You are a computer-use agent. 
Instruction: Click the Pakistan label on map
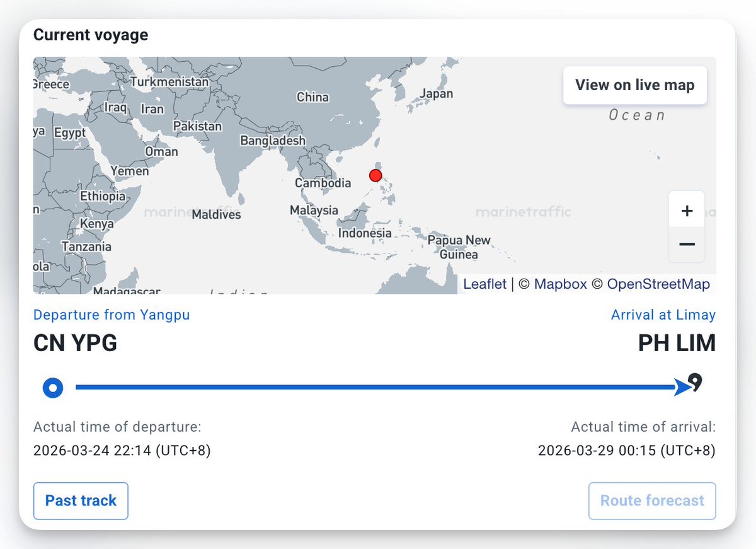pos(198,126)
